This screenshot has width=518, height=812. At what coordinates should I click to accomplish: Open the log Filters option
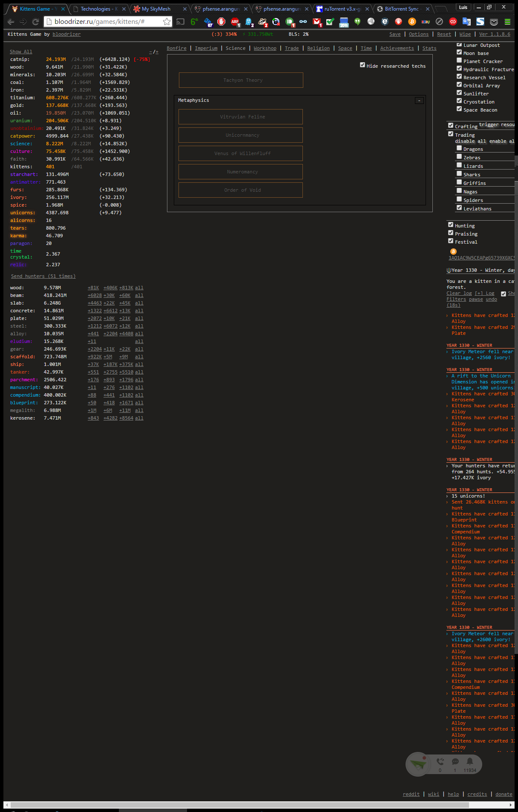tap(456, 299)
